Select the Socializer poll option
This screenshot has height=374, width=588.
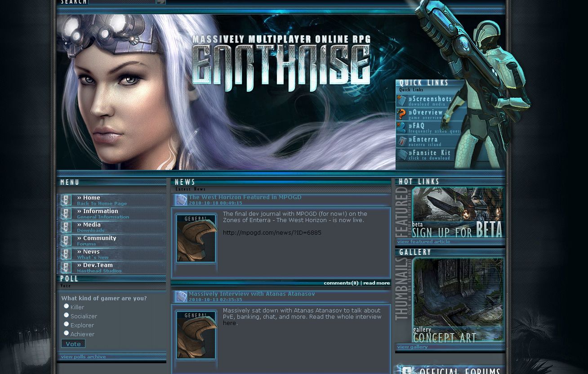(x=66, y=315)
